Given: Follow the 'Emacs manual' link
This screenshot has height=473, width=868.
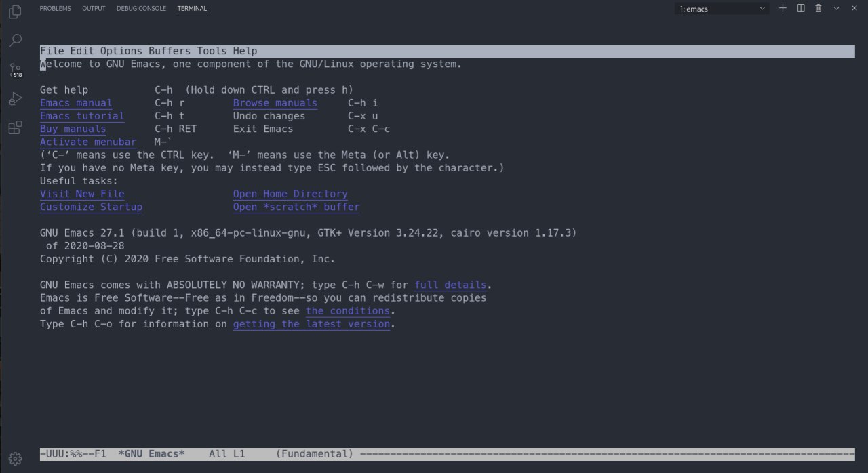Looking at the screenshot, I should (76, 103).
